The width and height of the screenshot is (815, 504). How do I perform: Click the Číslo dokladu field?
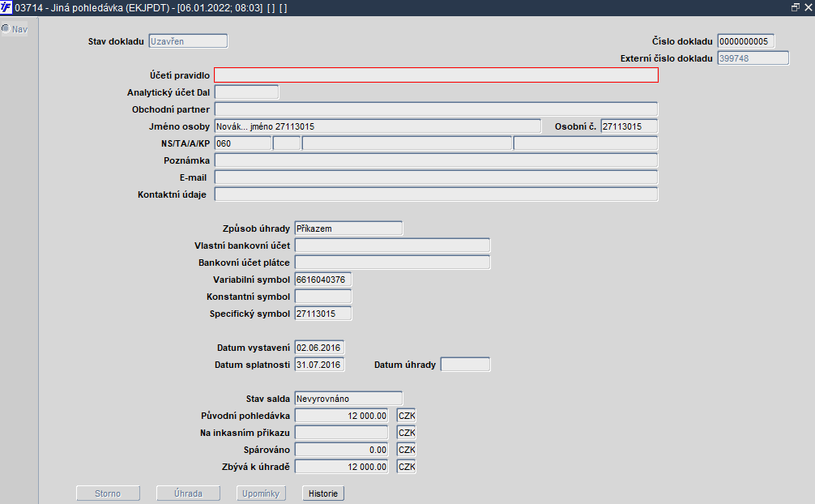pos(746,41)
